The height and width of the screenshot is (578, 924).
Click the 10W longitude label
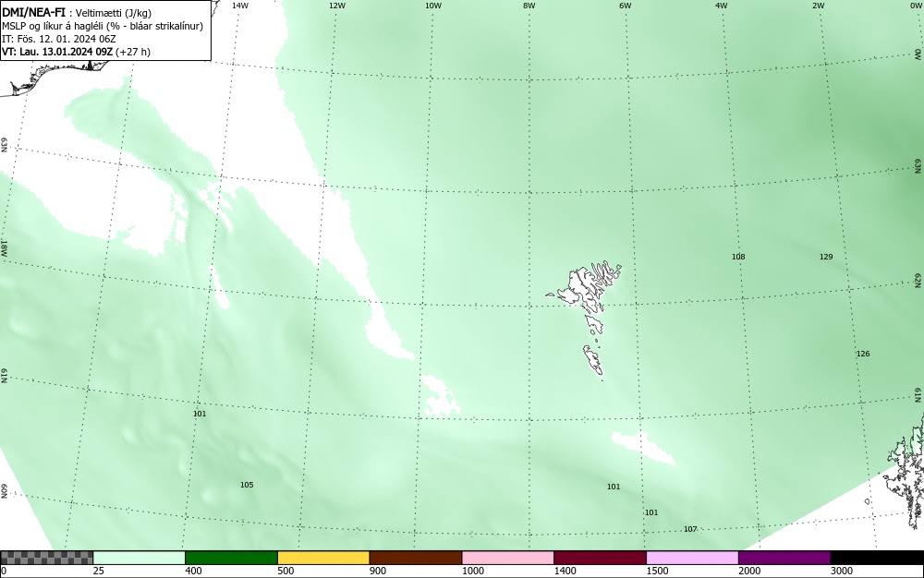433,6
